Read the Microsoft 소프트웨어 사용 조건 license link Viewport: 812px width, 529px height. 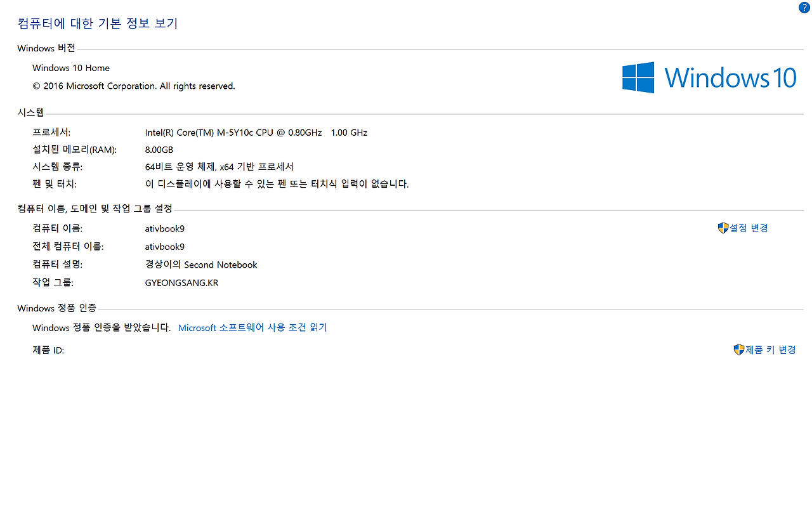252,327
